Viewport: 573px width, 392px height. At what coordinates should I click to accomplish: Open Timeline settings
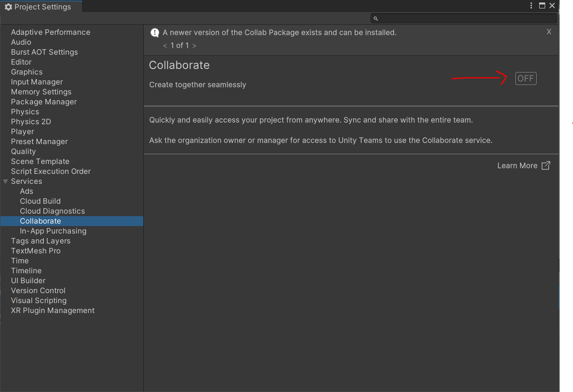[x=26, y=271]
